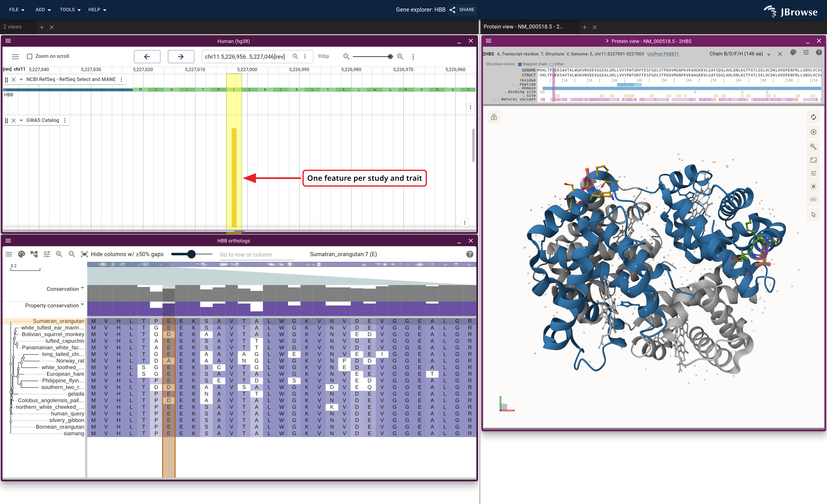Screen dimensions: 827x504
Task: Close the GWAS Catalog track
Action: pos(13,120)
